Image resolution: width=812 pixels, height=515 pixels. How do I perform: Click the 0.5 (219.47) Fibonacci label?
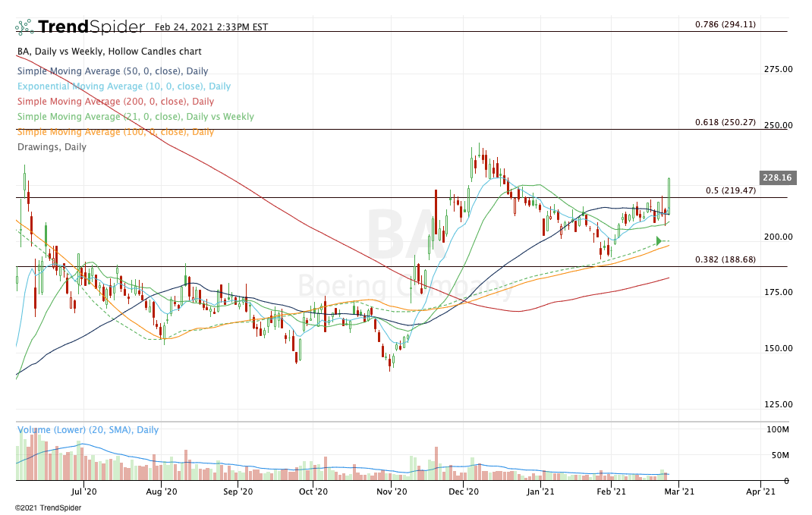(730, 190)
